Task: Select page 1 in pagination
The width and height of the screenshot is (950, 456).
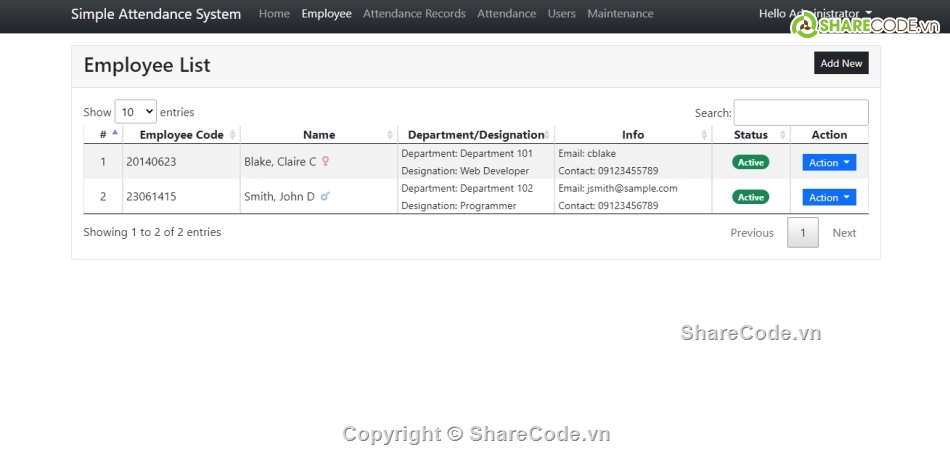Action: pyautogui.click(x=802, y=233)
